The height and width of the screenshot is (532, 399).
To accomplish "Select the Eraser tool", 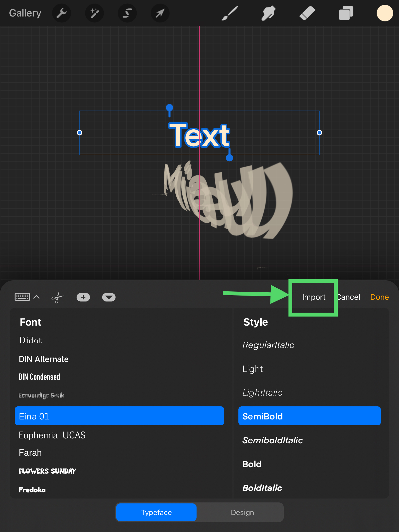I will tap(307, 13).
